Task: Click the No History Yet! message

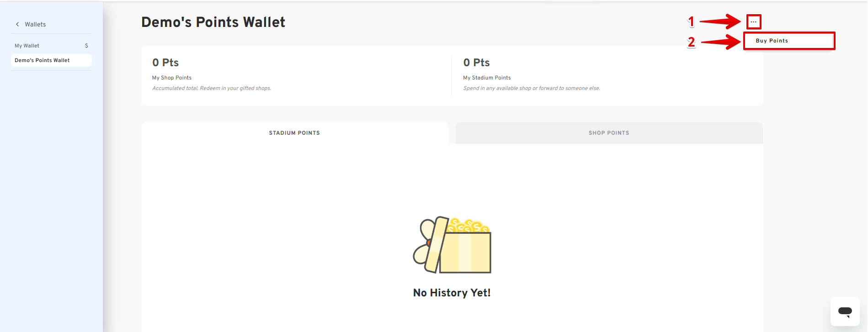Action: click(x=452, y=293)
